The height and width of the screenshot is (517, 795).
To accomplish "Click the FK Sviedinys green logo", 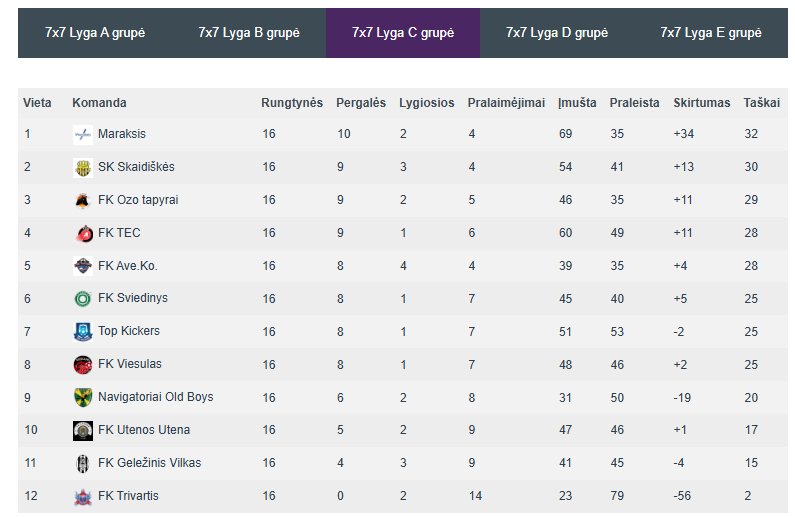I will (83, 299).
